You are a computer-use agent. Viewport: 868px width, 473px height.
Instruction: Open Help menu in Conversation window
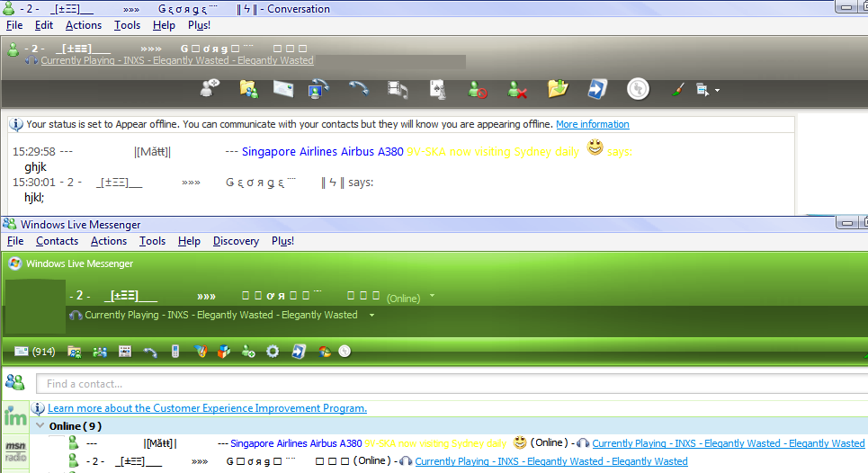tap(164, 25)
